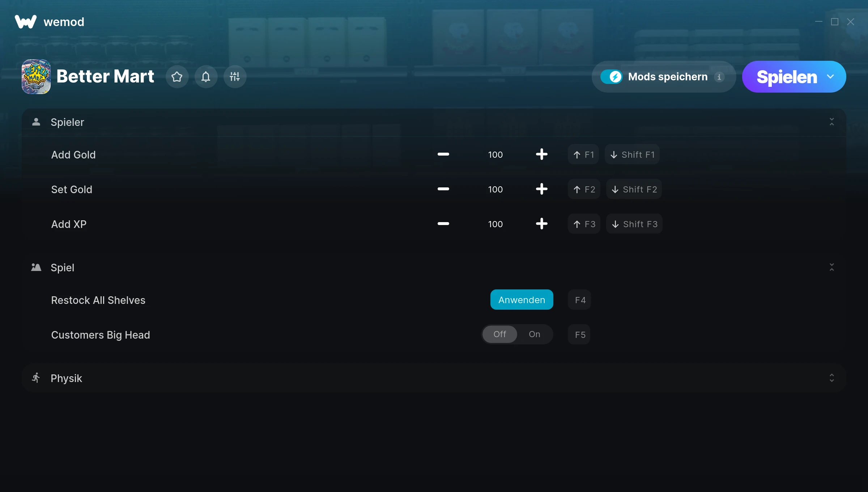Screen dimensions: 868x492
Task: Click the F4 hotkey for Restock All Shelves
Action: [x=579, y=300]
